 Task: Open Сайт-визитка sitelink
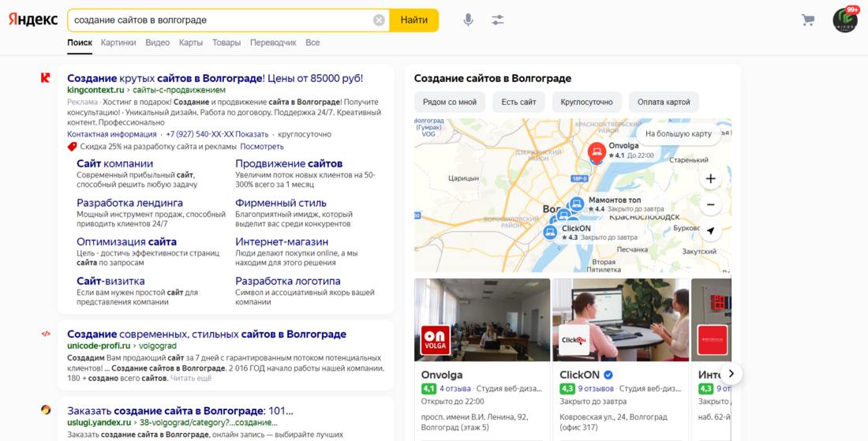tap(110, 281)
